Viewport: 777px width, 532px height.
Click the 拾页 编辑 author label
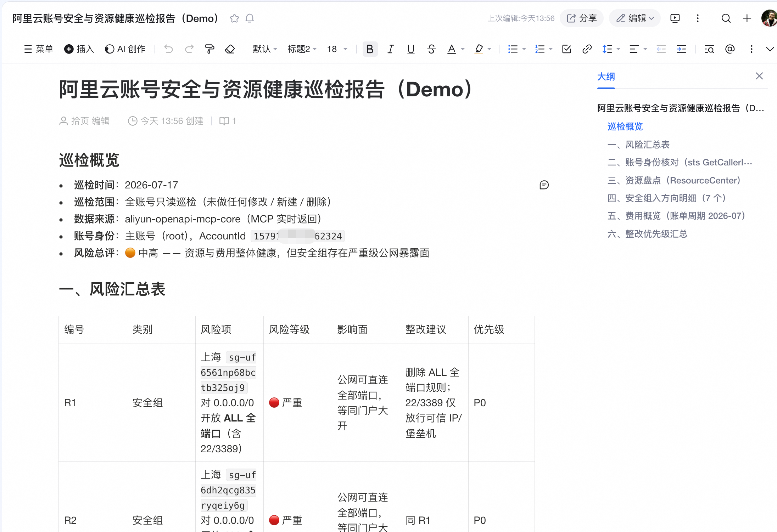click(84, 121)
